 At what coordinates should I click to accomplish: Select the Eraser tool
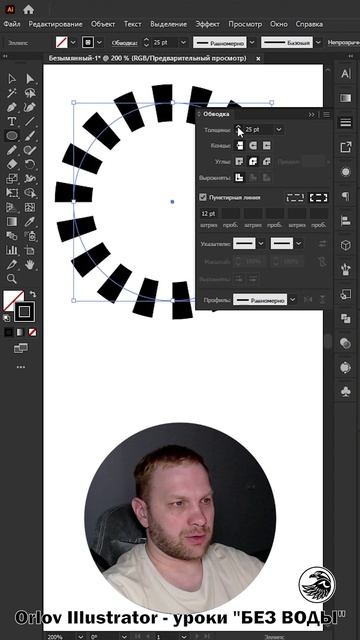click(12, 164)
